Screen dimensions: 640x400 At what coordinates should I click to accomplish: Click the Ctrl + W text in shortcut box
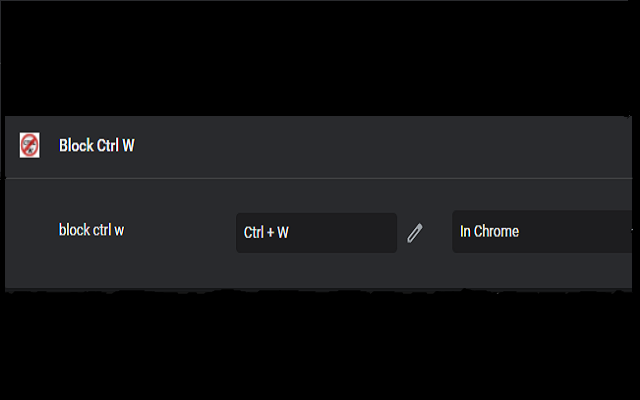pyautogui.click(x=266, y=233)
